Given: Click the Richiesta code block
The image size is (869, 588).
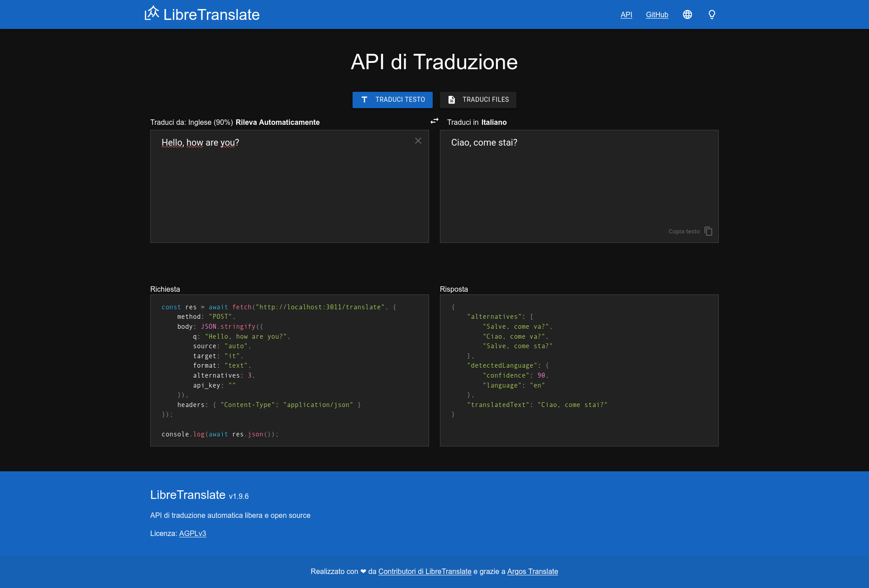Looking at the screenshot, I should 290,370.
